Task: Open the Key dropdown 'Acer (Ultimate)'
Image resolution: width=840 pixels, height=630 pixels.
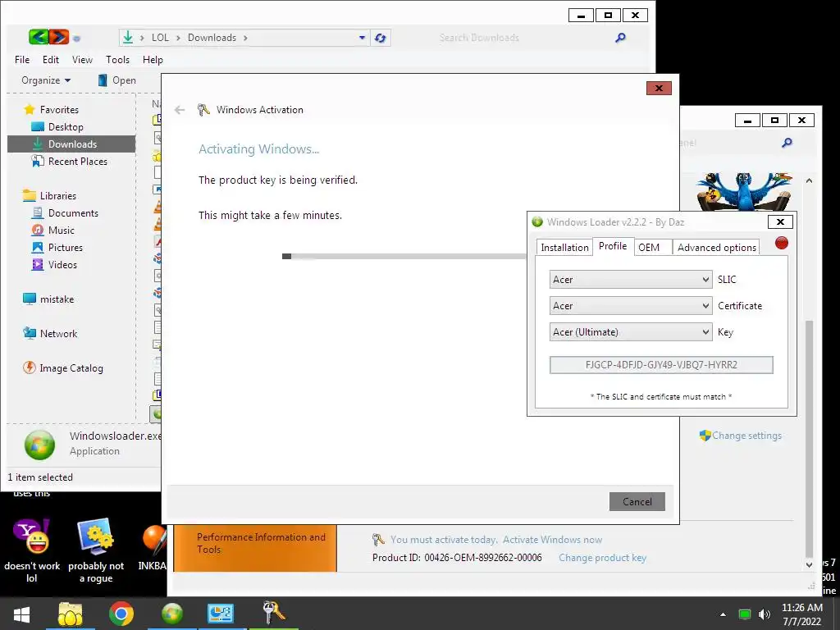Action: pyautogui.click(x=631, y=332)
